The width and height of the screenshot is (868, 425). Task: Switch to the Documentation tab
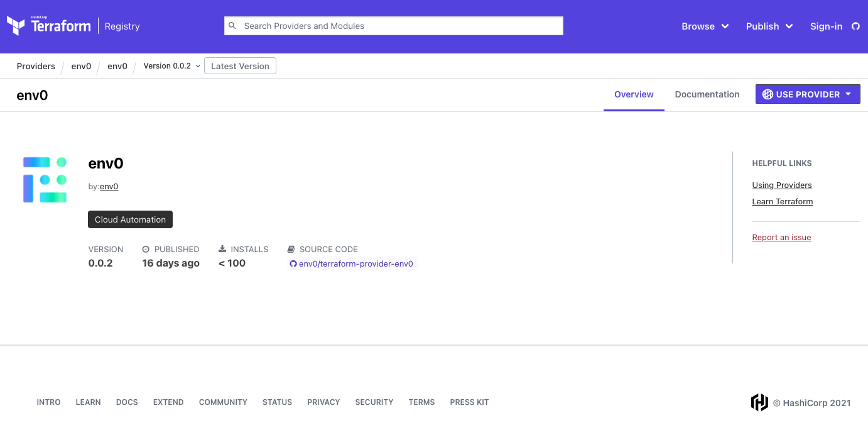coord(707,94)
